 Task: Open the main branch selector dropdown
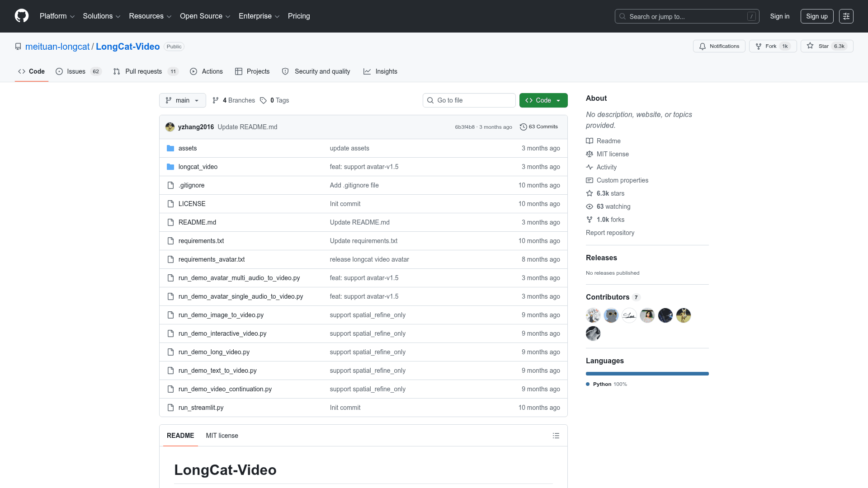[183, 100]
